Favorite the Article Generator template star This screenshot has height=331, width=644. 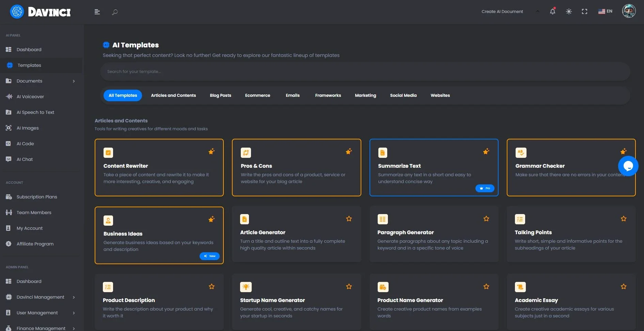pos(349,219)
